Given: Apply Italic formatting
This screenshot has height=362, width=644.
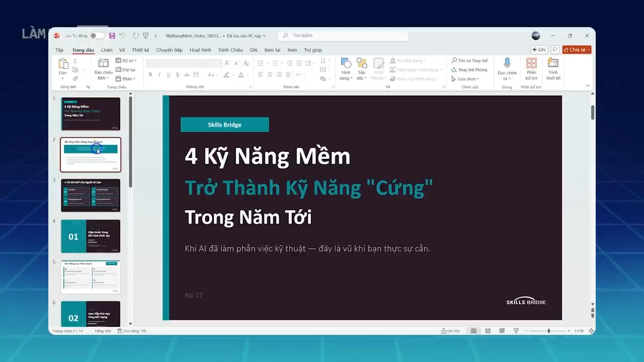Looking at the screenshot, I should (159, 75).
